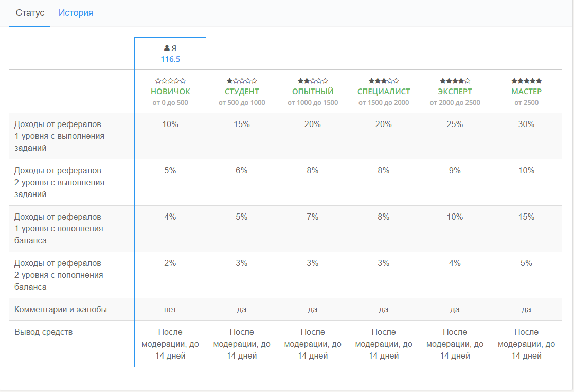
Task: Click the 10% value in НОВИЧОК column
Action: click(170, 124)
